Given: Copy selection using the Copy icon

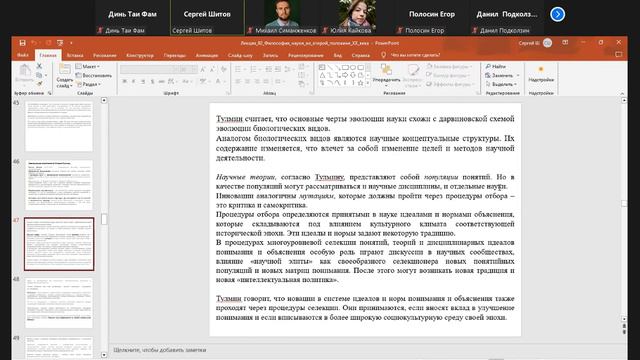Looking at the screenshot, I should coord(39,75).
